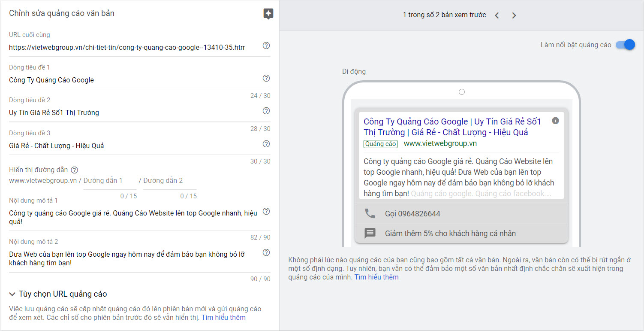The width and height of the screenshot is (644, 331).
Task: Click help icon beside Dòng tiêu đề 3
Action: coord(266,144)
